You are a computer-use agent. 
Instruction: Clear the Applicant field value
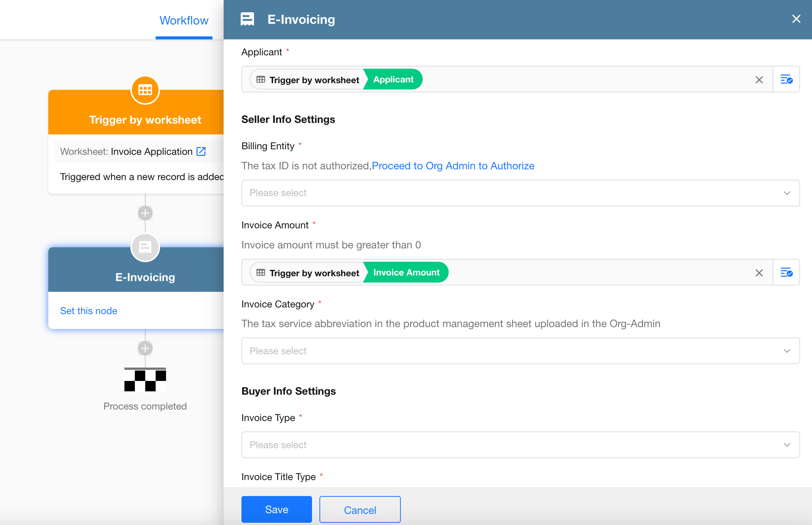pos(759,80)
